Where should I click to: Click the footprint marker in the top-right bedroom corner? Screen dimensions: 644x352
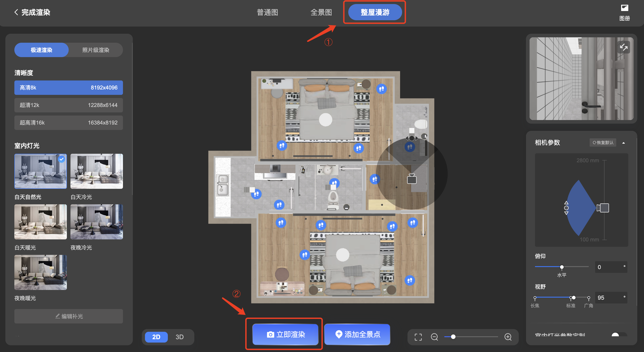click(381, 89)
